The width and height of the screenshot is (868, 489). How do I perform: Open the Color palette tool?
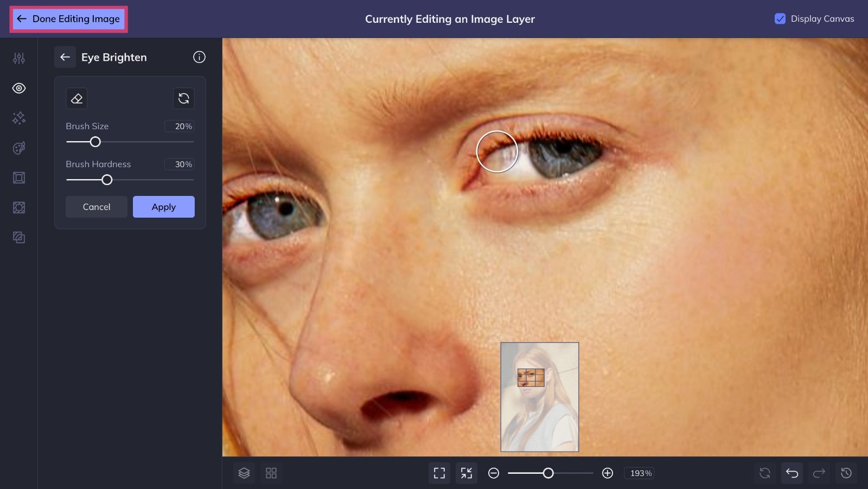click(x=19, y=148)
